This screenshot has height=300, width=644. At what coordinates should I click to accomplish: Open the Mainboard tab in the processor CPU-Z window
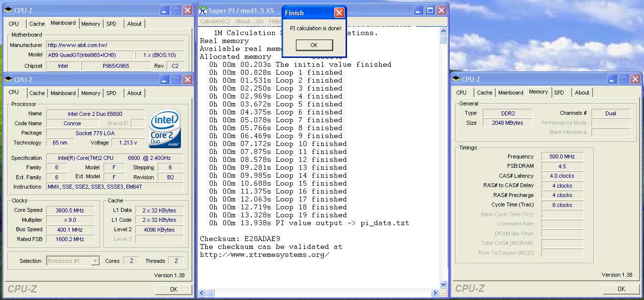point(63,93)
